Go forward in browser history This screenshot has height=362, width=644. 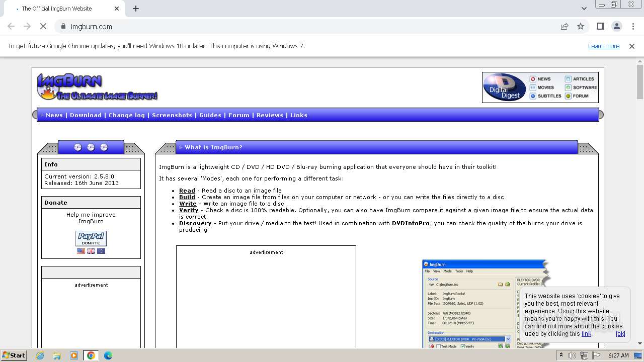[x=27, y=26]
